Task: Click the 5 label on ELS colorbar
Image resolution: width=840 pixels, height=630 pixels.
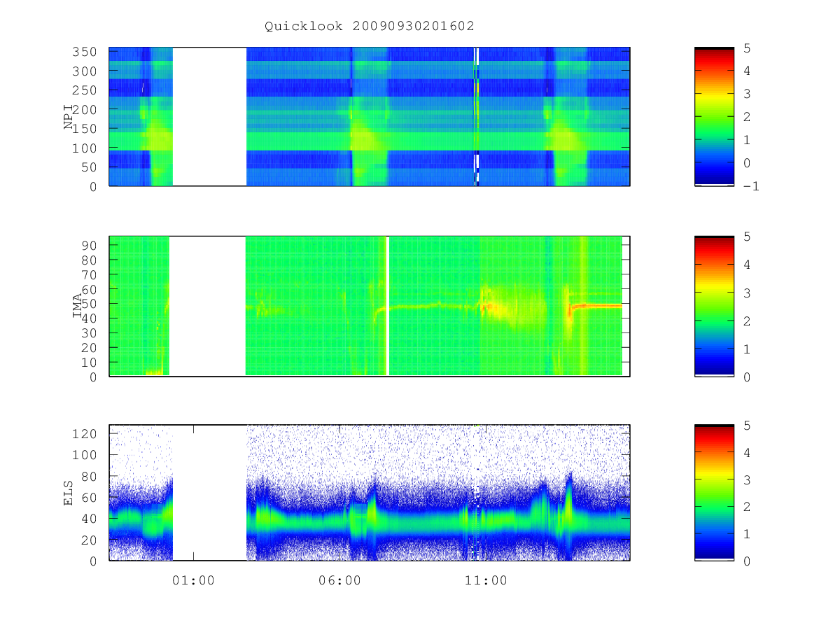Action: (747, 425)
